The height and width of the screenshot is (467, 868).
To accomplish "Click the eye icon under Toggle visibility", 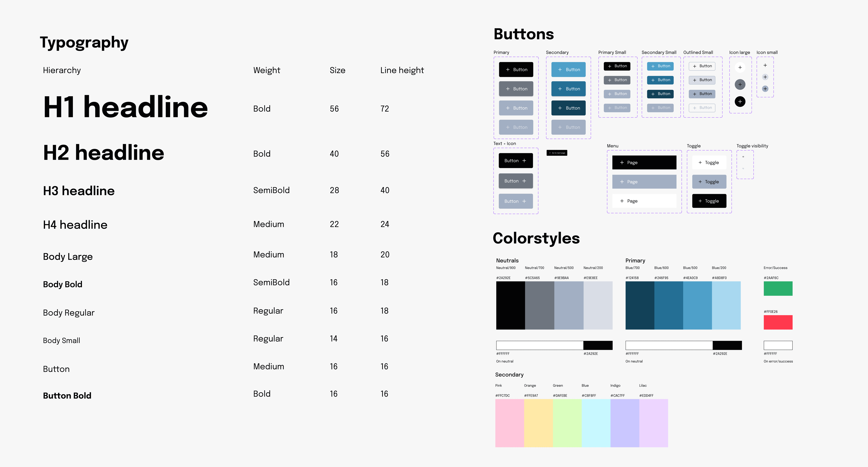I will click(743, 157).
